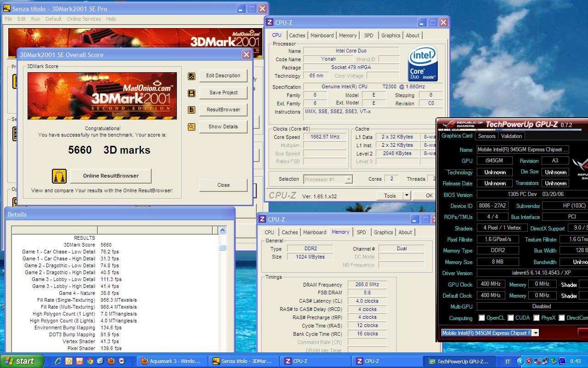
Task: Click the Edit Description button
Action: pos(223,76)
